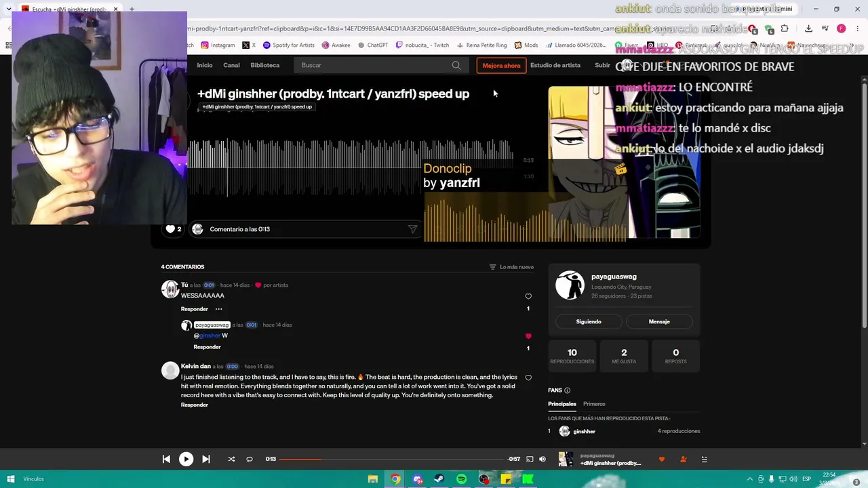Open the 'Reina Petite Ring' bookmark
This screenshot has width=868, height=488.
tap(481, 45)
